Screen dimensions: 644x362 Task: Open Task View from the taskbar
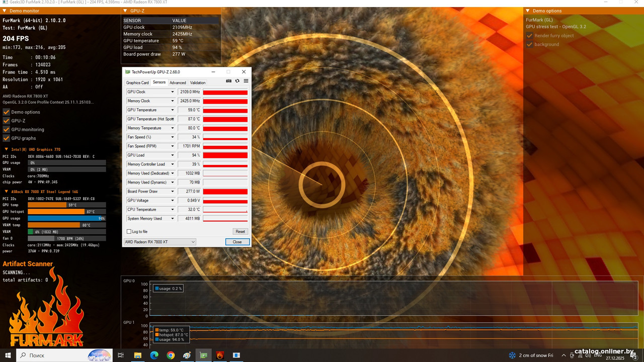(121, 355)
